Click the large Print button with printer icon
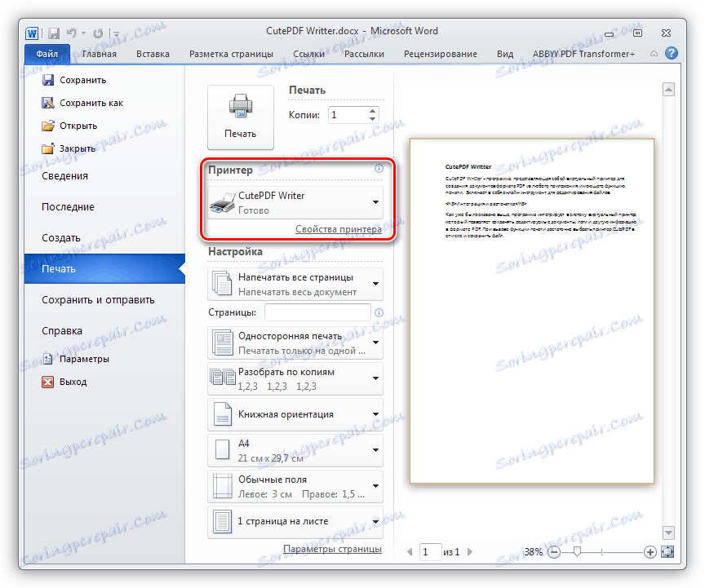 pyautogui.click(x=241, y=117)
